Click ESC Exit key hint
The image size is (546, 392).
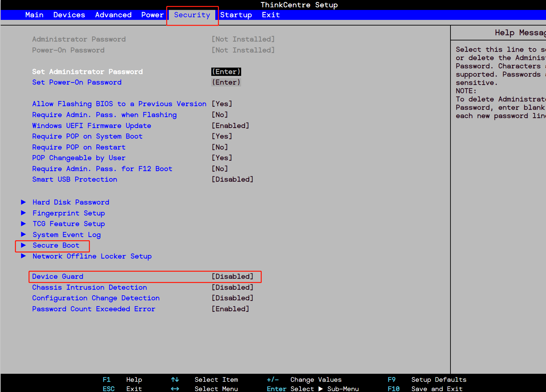122,389
